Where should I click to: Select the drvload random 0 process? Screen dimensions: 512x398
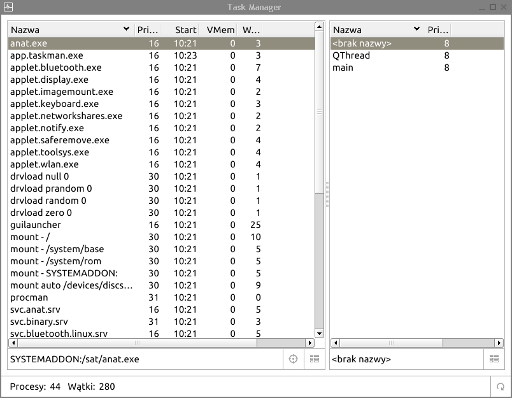pyautogui.click(x=161, y=200)
